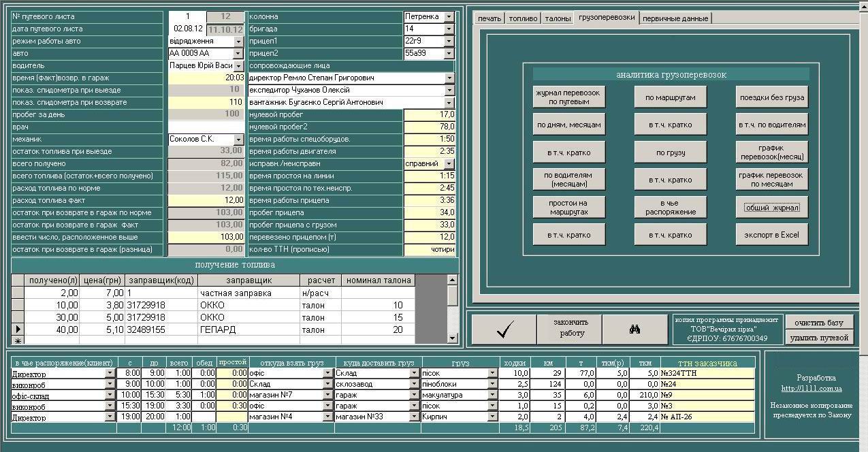
Task: Click the в т.ч. по водителям button
Action: 771,125
